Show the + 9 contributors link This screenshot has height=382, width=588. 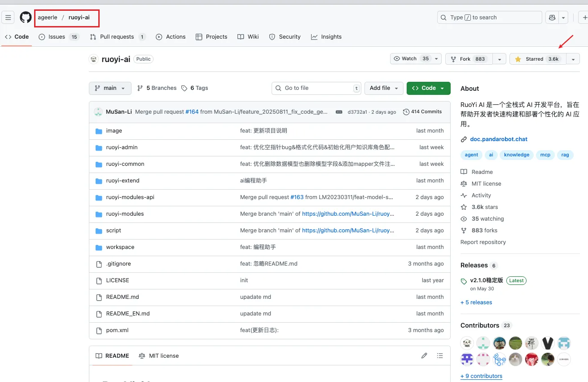(x=481, y=376)
